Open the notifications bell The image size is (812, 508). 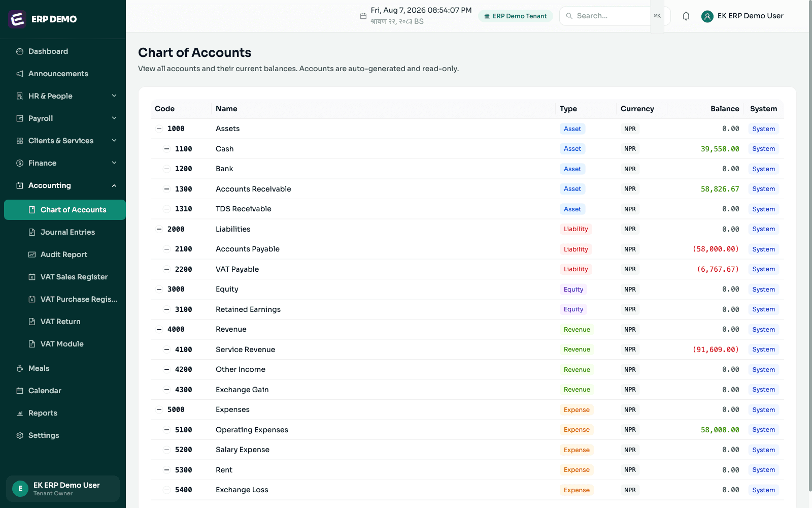686,16
